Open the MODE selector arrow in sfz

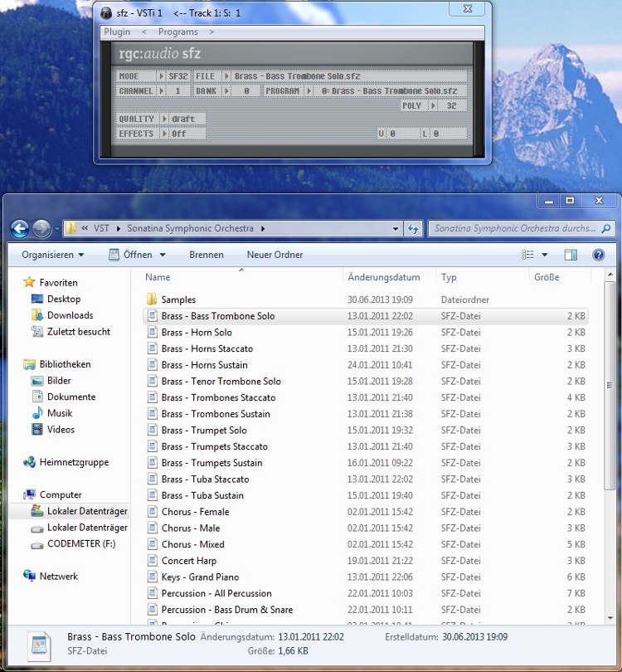coord(162,75)
